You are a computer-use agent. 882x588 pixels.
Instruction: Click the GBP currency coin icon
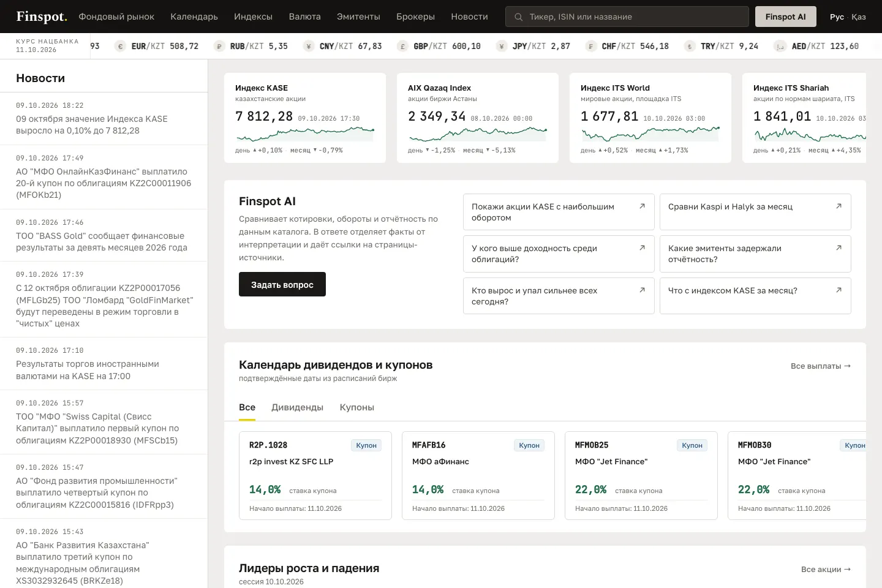(x=402, y=47)
